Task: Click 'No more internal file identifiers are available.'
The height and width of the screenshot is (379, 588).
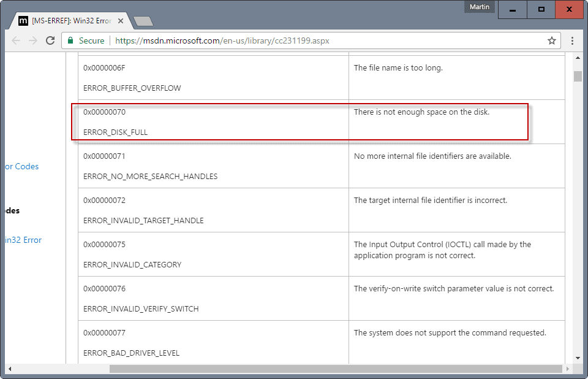Action: tap(433, 156)
